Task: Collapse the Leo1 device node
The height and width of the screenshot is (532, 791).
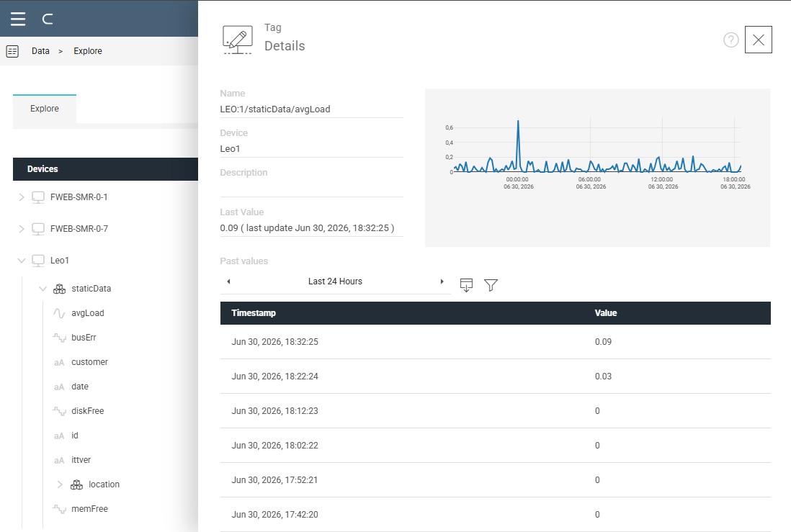Action: (21, 261)
